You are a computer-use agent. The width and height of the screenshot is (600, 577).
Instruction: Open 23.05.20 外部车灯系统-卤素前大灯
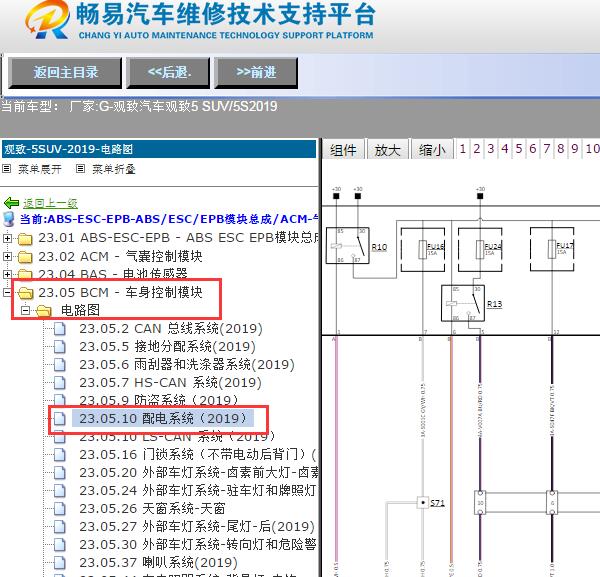199,473
